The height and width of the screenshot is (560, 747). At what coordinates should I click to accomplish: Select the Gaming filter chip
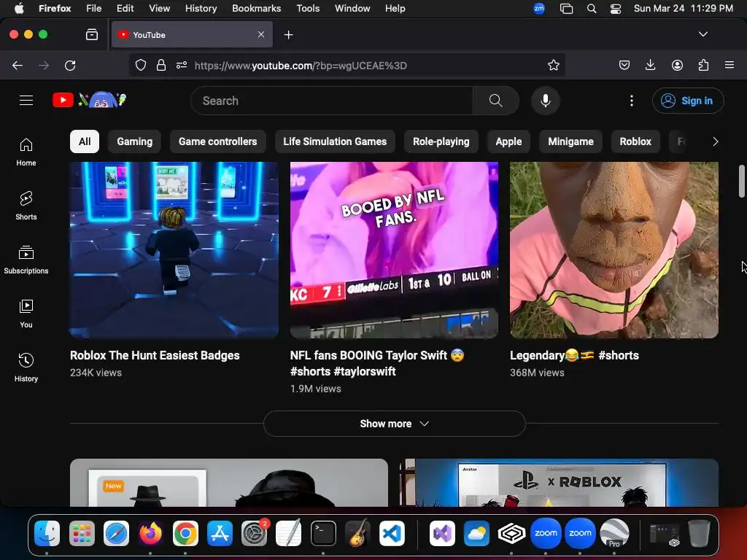coord(135,141)
